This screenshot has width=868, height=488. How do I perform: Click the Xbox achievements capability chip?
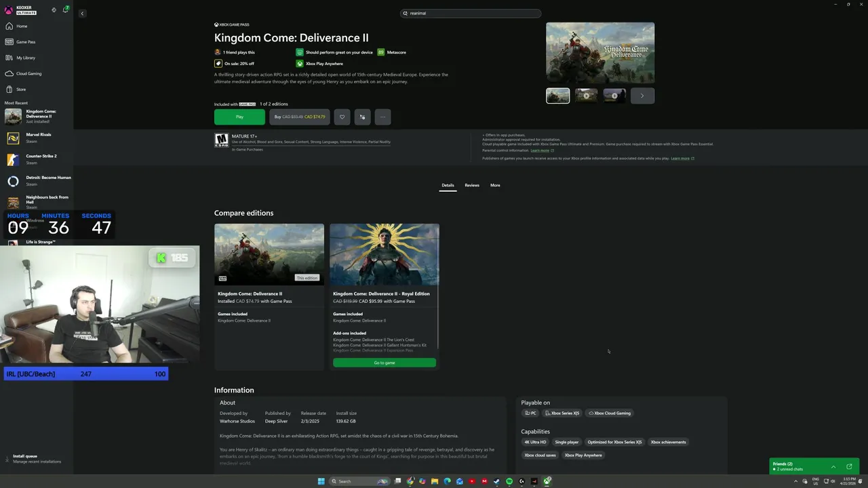click(x=669, y=442)
